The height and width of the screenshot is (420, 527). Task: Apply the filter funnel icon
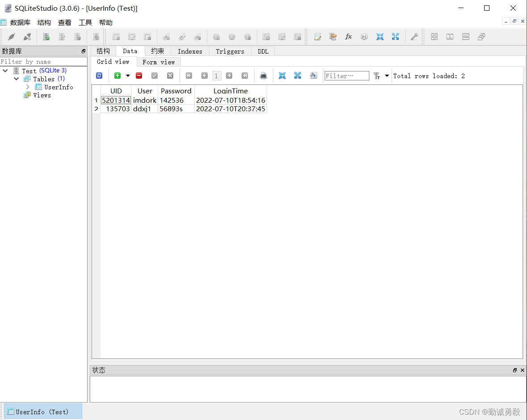pos(377,76)
